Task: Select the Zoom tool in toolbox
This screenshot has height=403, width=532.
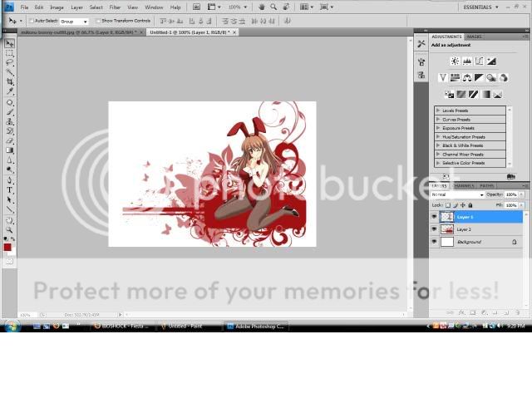Action: (x=9, y=229)
